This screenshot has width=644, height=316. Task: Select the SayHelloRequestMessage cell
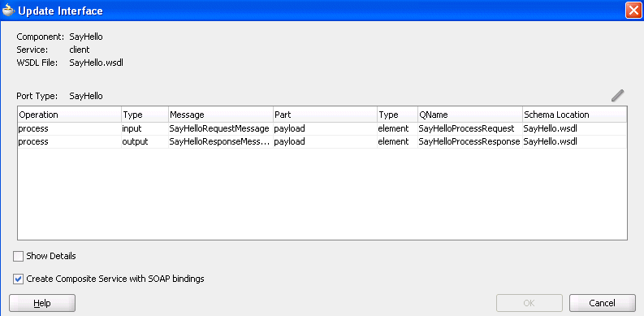pyautogui.click(x=221, y=128)
